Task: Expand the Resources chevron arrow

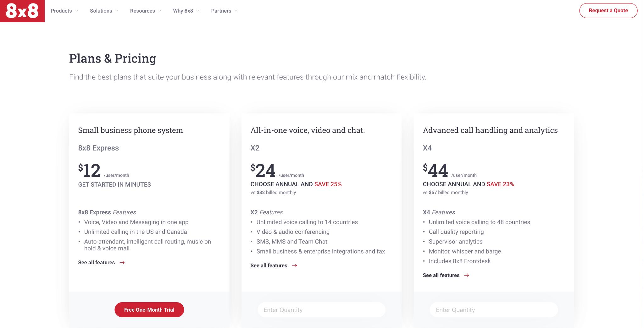Action: (x=159, y=11)
